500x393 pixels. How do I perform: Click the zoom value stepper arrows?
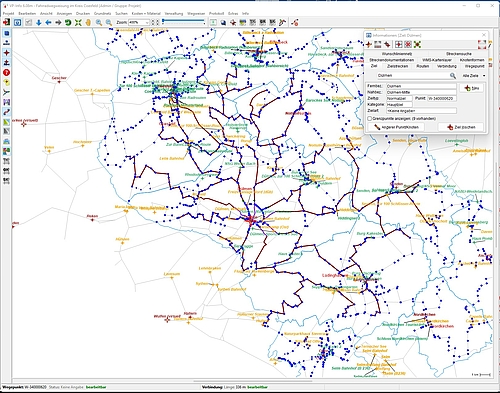pos(155,22)
